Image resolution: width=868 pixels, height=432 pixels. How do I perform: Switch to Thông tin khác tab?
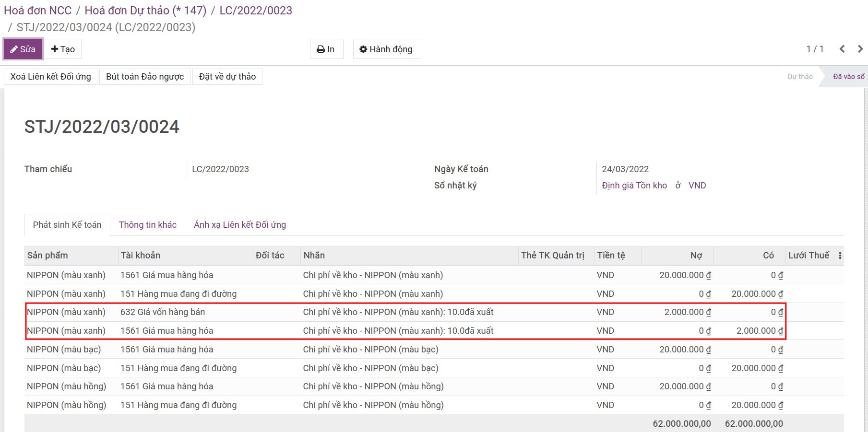click(x=148, y=225)
